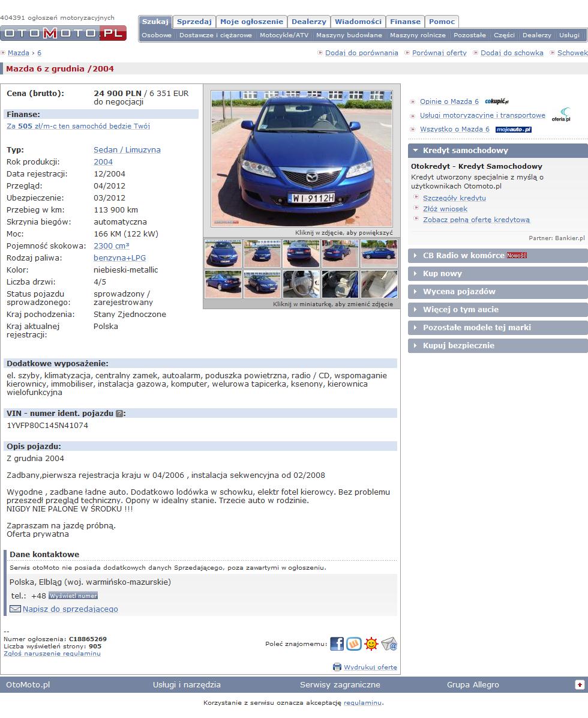Screen dimensions: 588x718
Task: Select the beige rear seats thumbnail
Action: tap(379, 285)
